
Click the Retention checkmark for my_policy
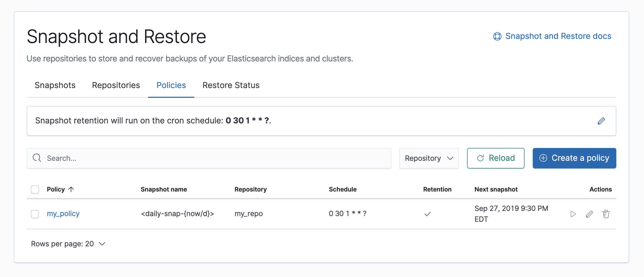click(x=427, y=214)
